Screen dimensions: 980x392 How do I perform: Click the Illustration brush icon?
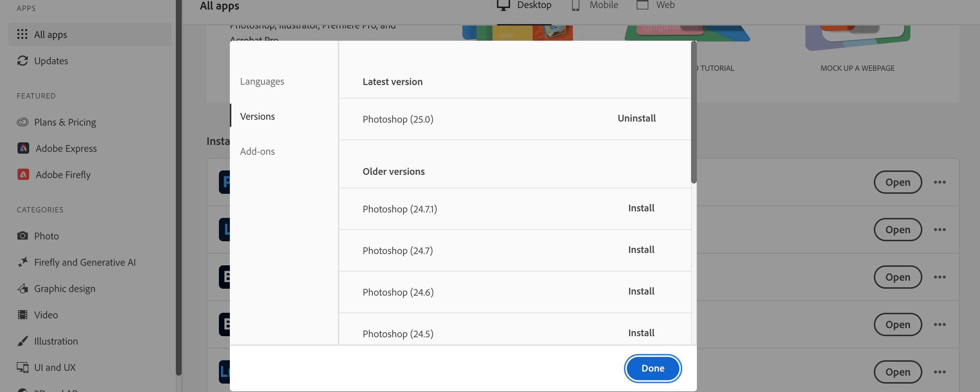[23, 341]
